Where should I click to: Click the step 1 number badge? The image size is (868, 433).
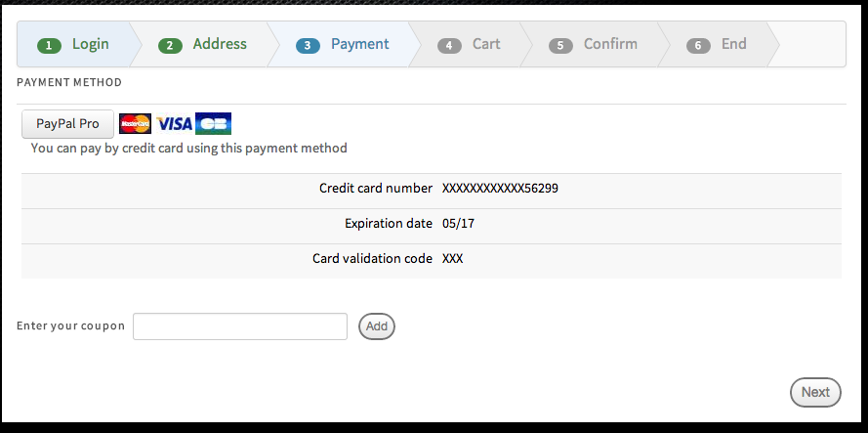(x=49, y=45)
